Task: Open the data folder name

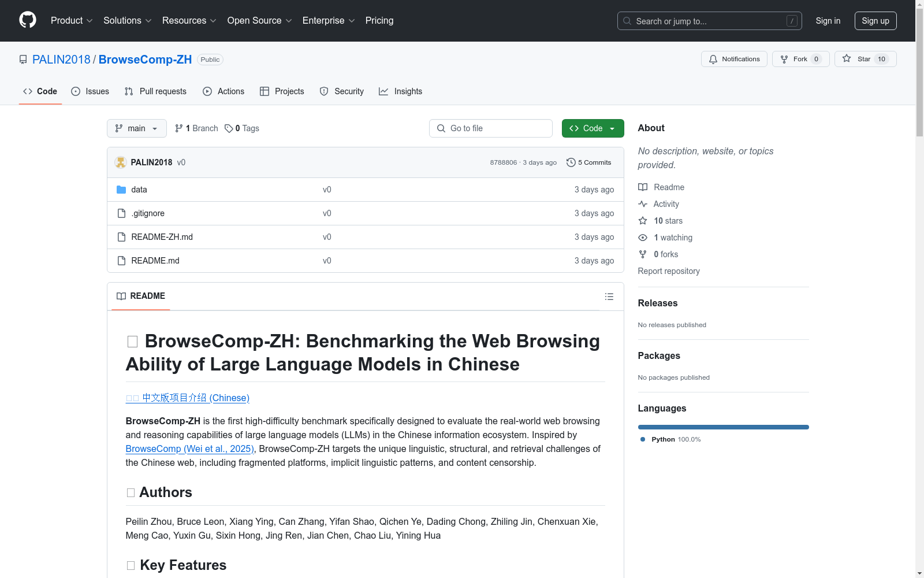Action: pyautogui.click(x=139, y=190)
